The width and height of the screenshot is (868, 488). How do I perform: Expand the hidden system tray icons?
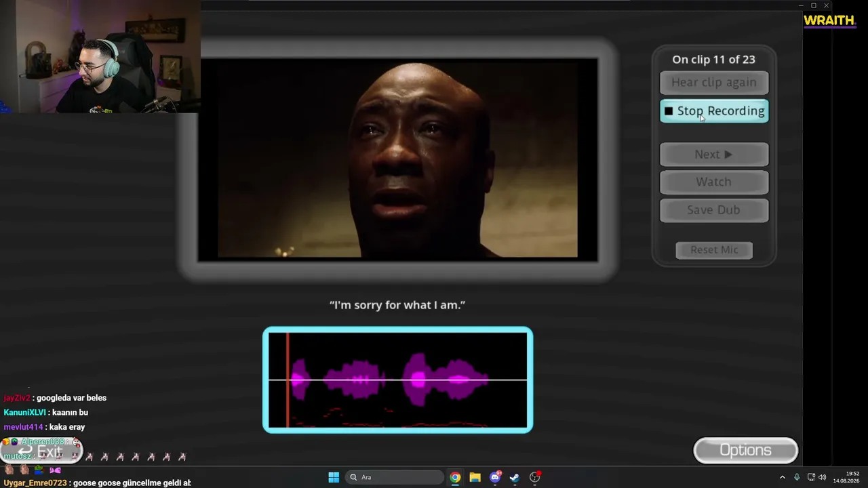tap(782, 477)
